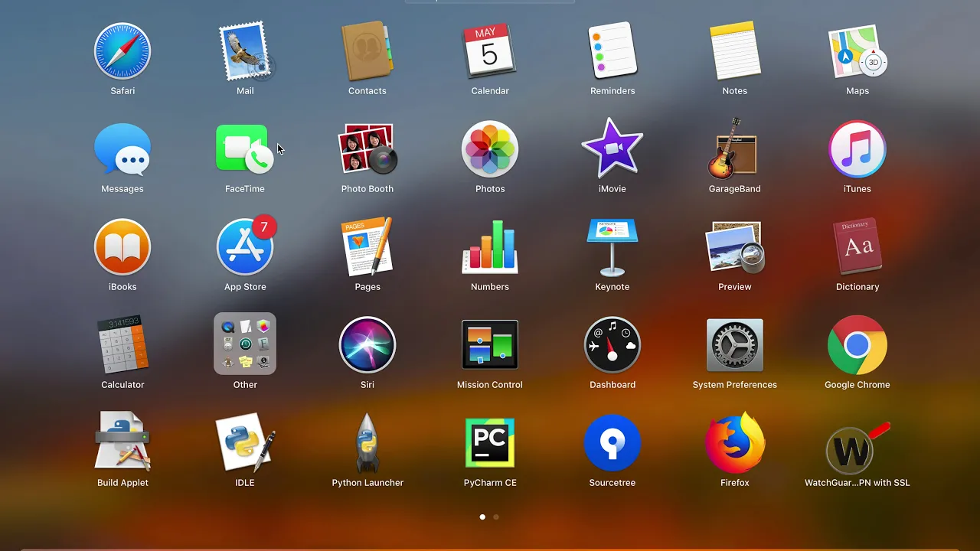The width and height of the screenshot is (980, 551).
Task: Open iMovie
Action: 612,149
